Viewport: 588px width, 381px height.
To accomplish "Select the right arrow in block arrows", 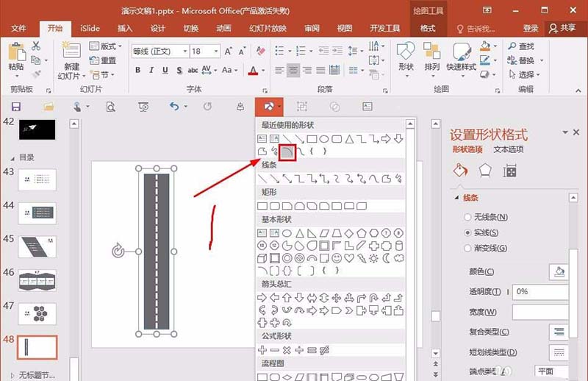I will coord(262,298).
